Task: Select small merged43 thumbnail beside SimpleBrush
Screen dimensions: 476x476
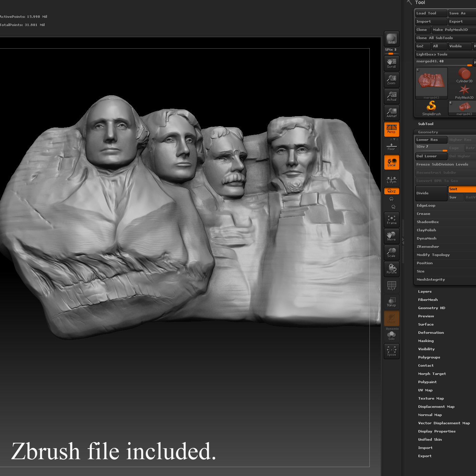Action: click(462, 108)
